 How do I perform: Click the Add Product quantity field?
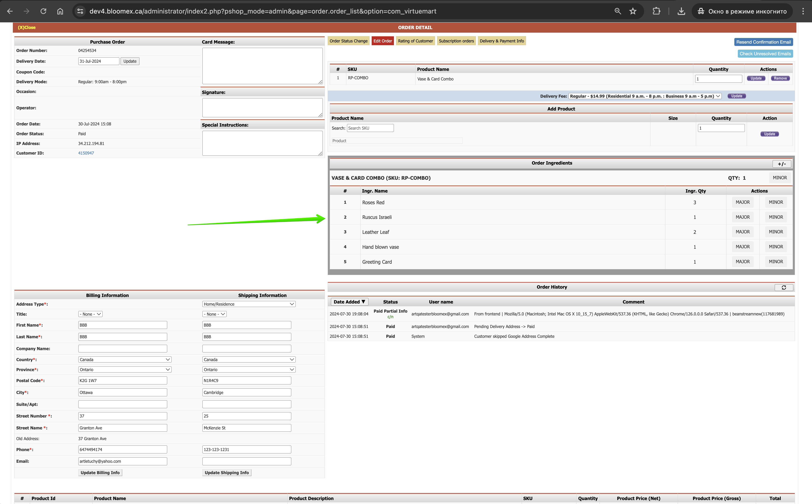(721, 128)
